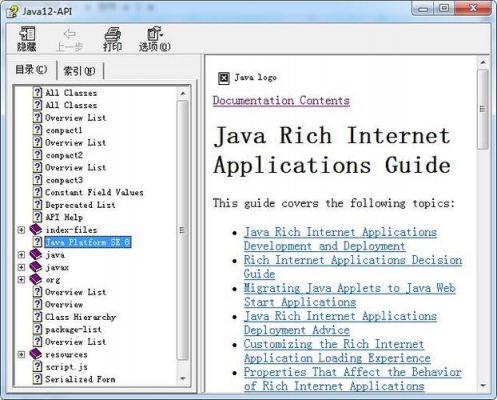
Task: Switch to the 索引(N) index tab
Action: click(x=79, y=71)
